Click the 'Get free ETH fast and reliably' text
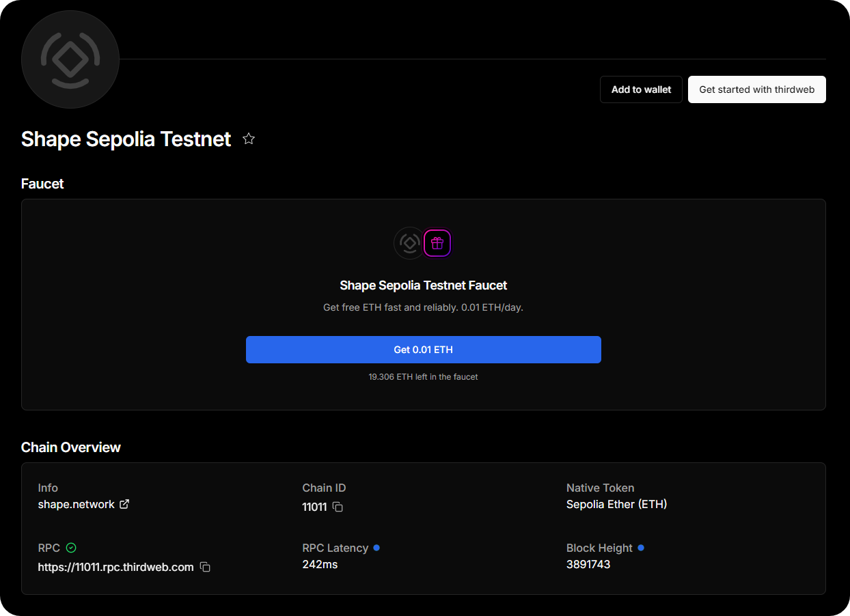This screenshot has height=616, width=850. tap(424, 307)
